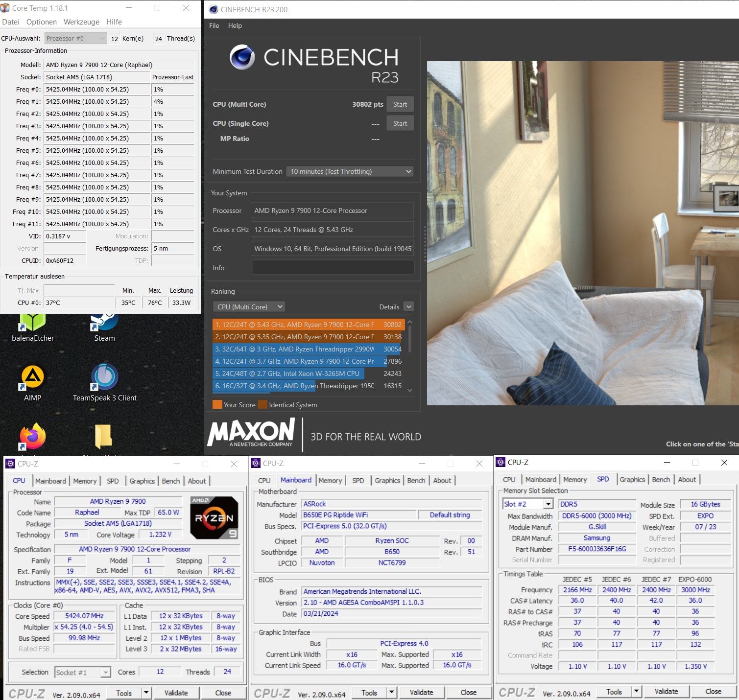
Task: Open the Tools arrow in the Mainboard CPU-Z window
Action: (x=391, y=692)
